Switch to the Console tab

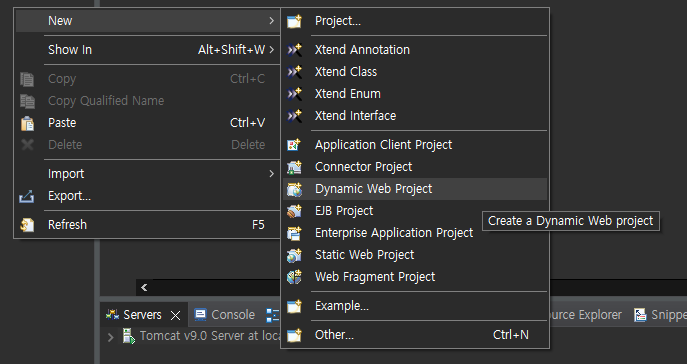pos(224,315)
